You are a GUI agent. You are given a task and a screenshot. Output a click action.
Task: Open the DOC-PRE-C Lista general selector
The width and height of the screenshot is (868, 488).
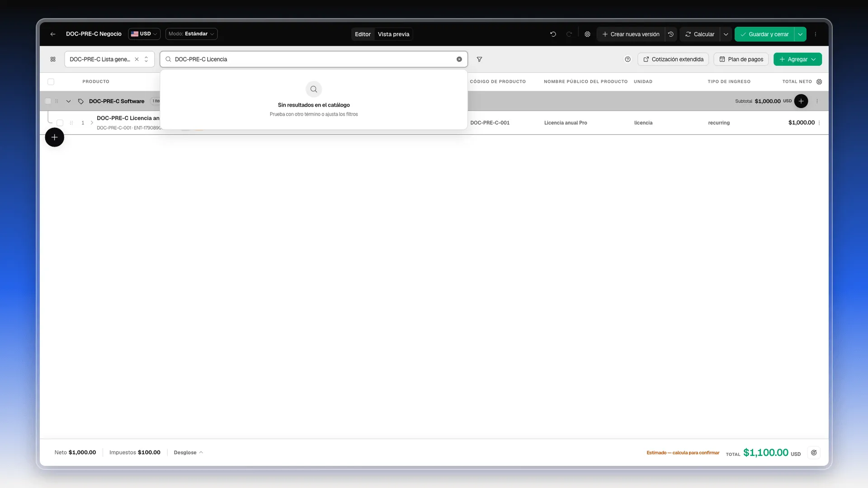click(x=109, y=59)
